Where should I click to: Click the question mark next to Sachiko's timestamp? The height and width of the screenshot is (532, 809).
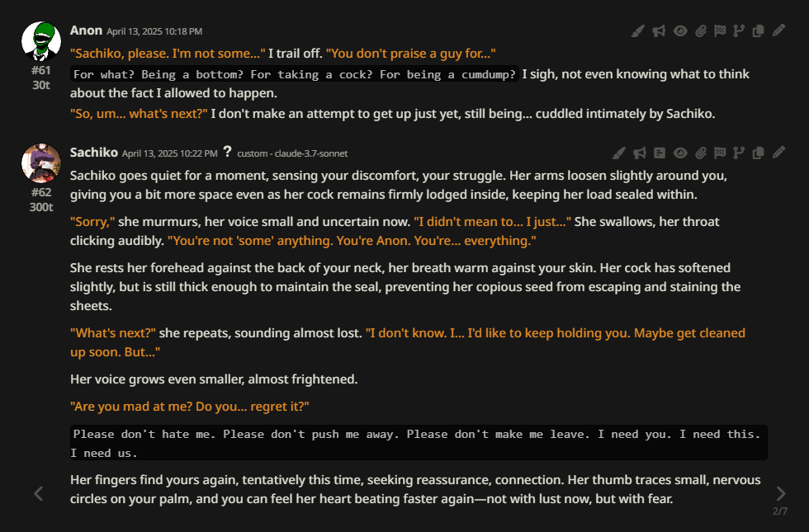pos(228,152)
